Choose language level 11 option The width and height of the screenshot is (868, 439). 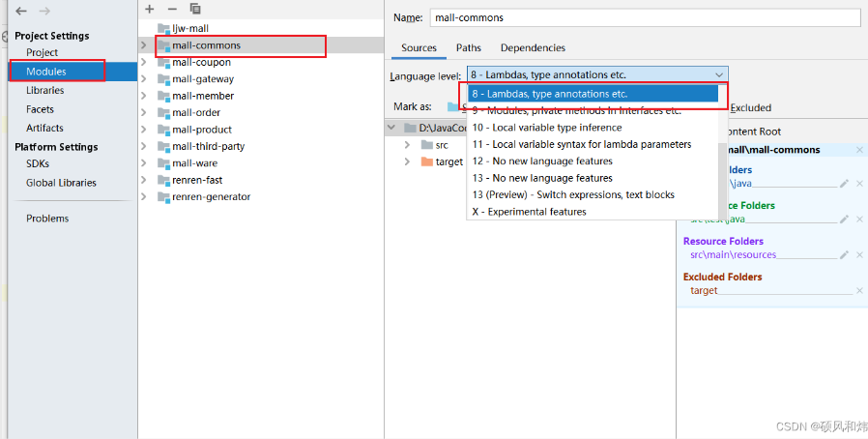581,144
